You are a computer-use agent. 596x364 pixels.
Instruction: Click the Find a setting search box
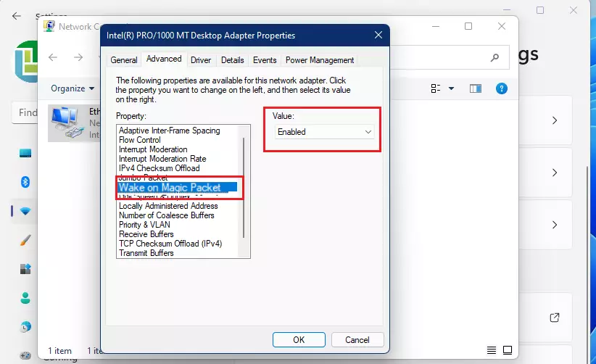pyautogui.click(x=25, y=112)
